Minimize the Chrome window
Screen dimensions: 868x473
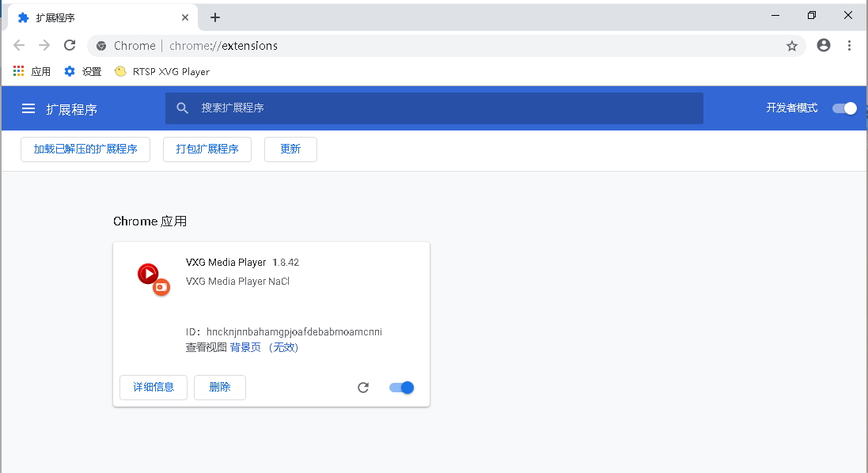tap(775, 16)
